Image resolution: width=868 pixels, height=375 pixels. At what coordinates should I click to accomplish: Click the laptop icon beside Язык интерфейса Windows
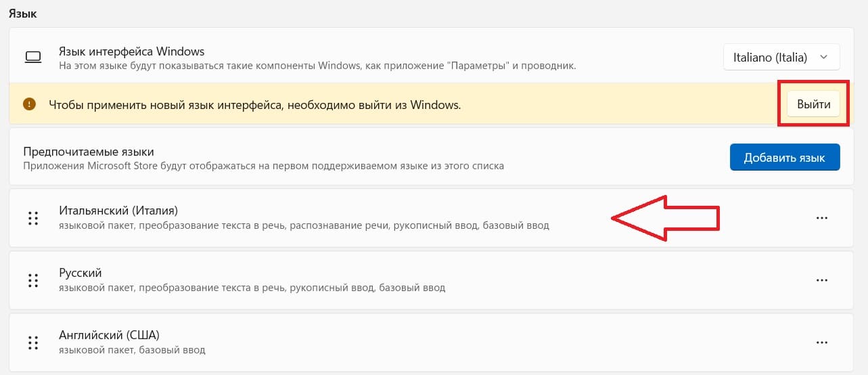32,58
